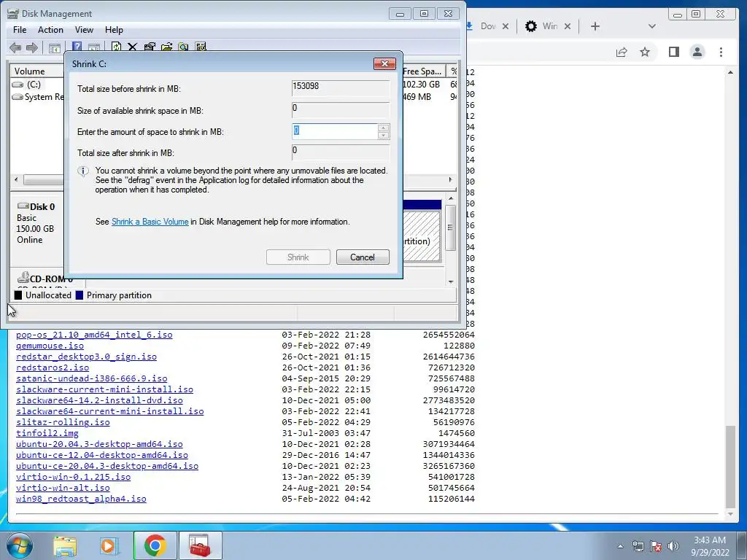
Task: Open satanic-undead-i386-666.9.iso link
Action: (91, 378)
